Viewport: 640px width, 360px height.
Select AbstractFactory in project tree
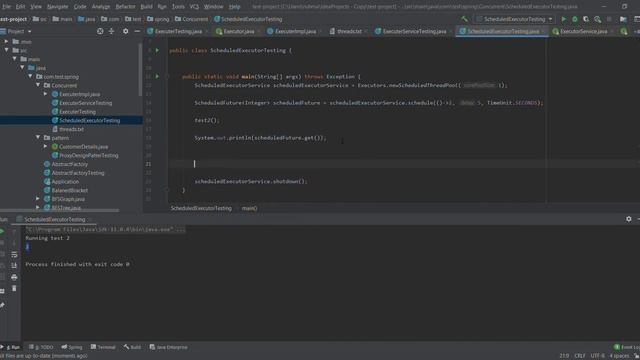[x=69, y=164]
